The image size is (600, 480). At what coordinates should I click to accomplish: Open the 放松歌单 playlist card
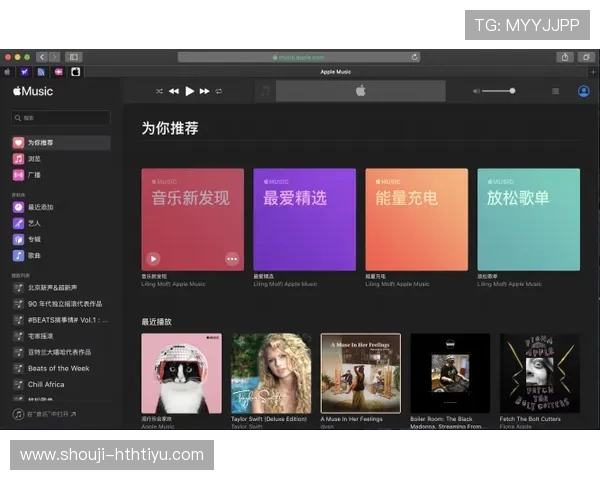528,220
